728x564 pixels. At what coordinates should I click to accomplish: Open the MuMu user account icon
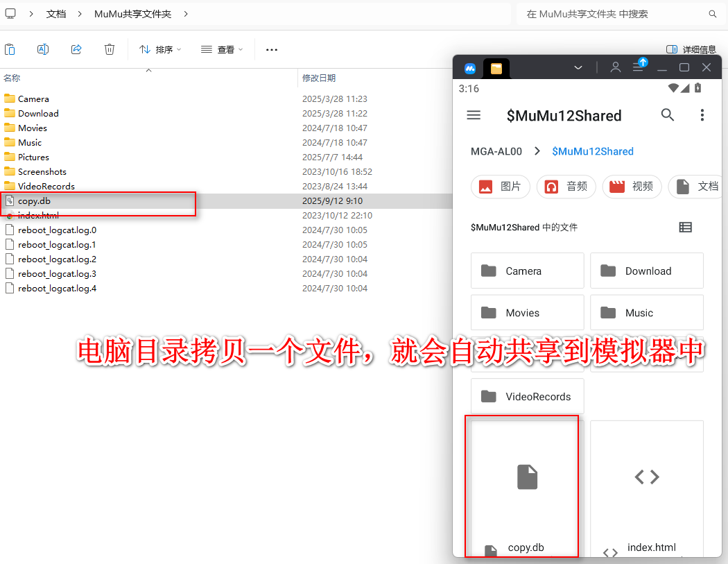pyautogui.click(x=616, y=67)
